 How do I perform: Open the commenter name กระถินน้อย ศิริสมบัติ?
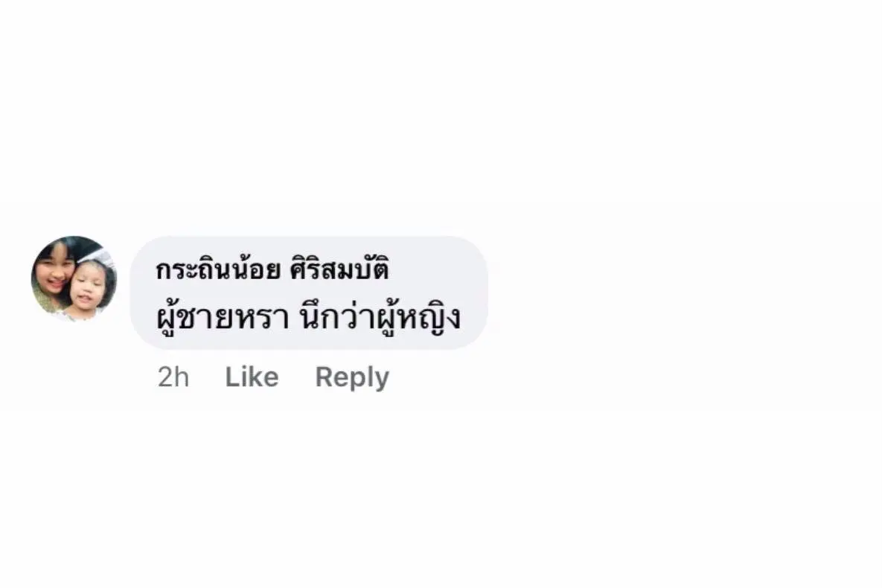tap(272, 269)
